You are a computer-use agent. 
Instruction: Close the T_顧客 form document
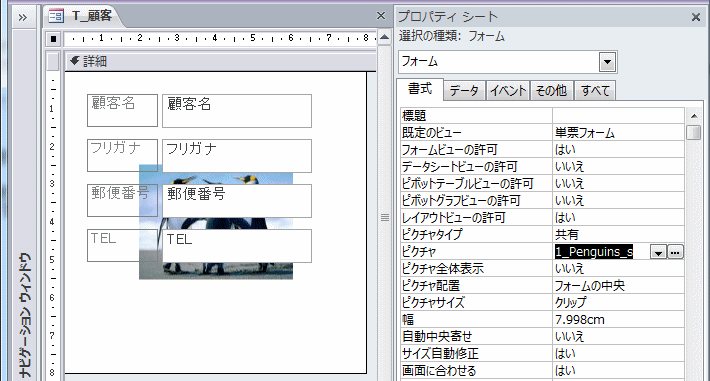(x=381, y=16)
